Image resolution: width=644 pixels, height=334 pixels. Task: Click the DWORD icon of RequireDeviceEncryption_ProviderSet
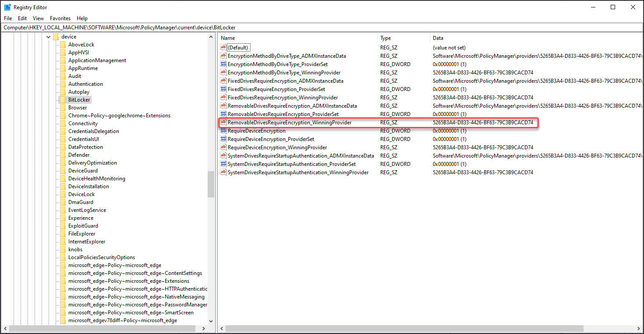click(x=223, y=139)
